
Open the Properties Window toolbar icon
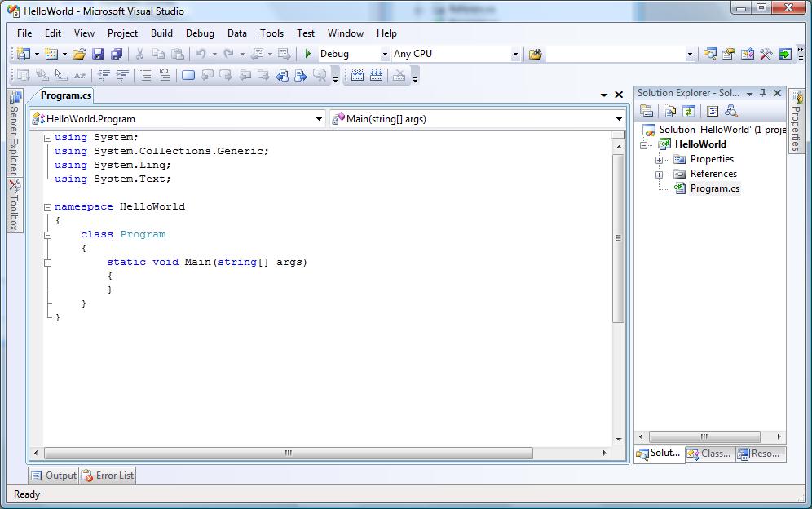click(729, 54)
